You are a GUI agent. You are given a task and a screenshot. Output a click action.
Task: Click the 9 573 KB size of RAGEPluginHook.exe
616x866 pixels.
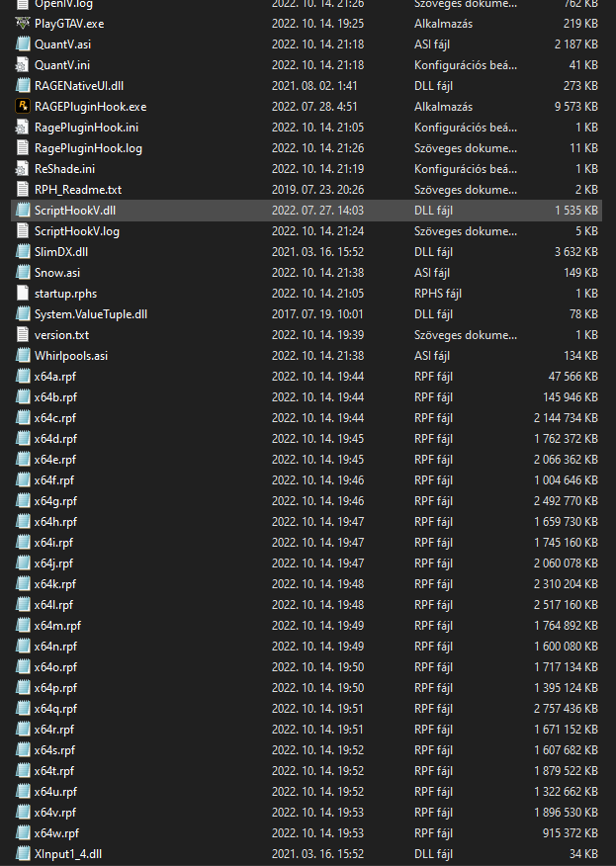point(576,107)
